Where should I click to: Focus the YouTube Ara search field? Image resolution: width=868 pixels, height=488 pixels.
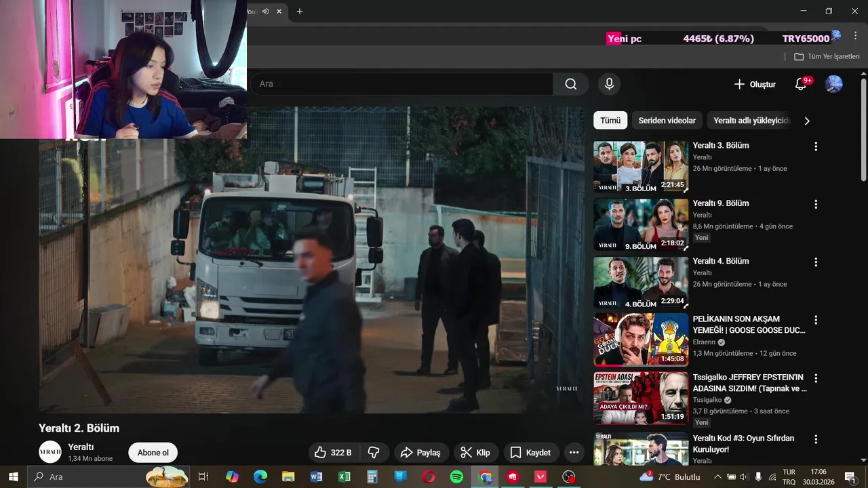click(x=401, y=84)
